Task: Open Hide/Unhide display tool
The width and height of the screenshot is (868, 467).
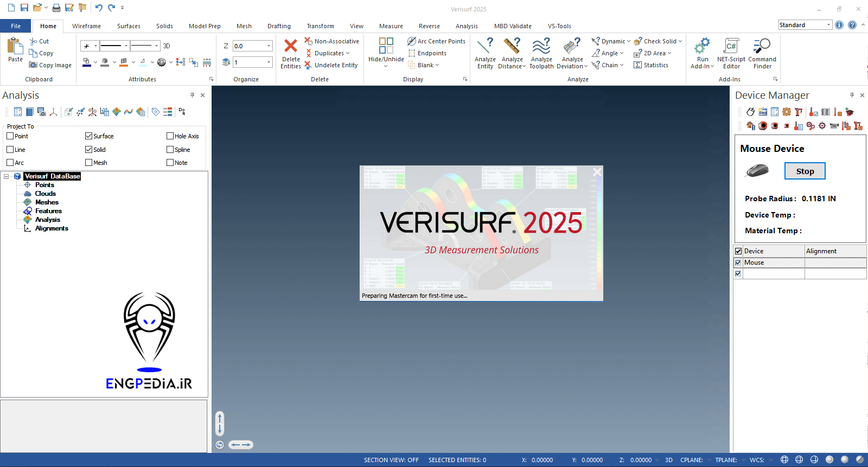Action: tap(386, 52)
